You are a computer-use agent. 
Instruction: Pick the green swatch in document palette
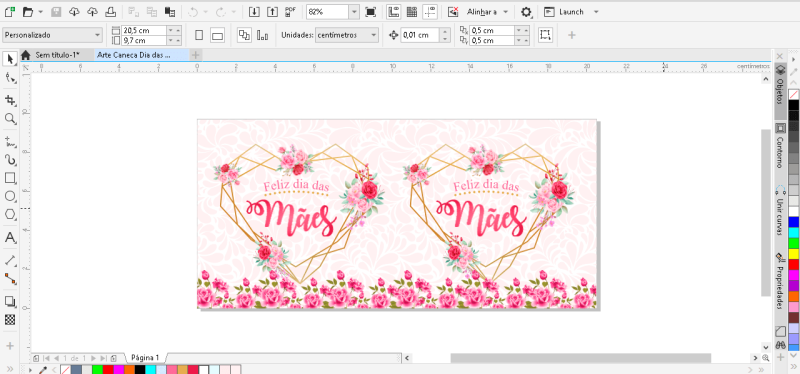(x=97, y=369)
